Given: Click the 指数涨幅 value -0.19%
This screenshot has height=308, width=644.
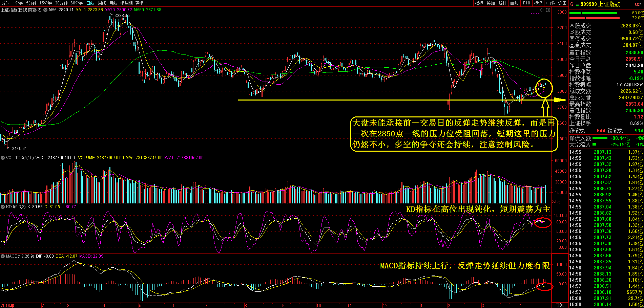Looking at the screenshot, I should click(636, 78).
